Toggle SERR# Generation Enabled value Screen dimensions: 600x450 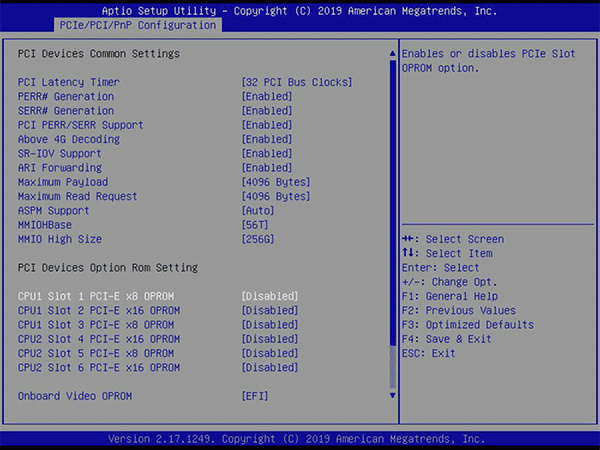click(x=268, y=111)
